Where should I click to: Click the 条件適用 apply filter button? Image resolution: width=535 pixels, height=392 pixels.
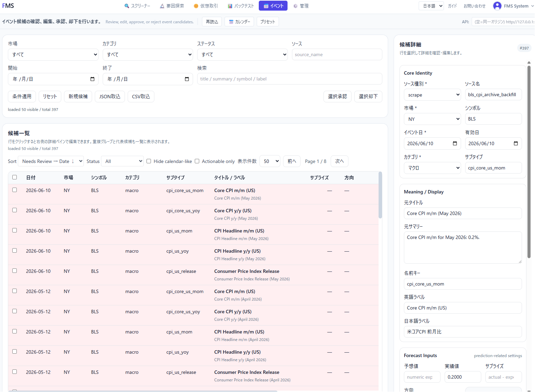pos(22,97)
